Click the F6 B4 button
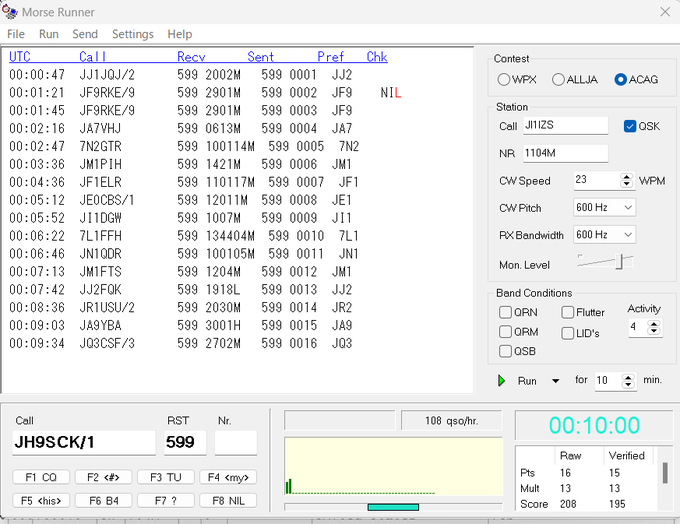 pos(103,501)
